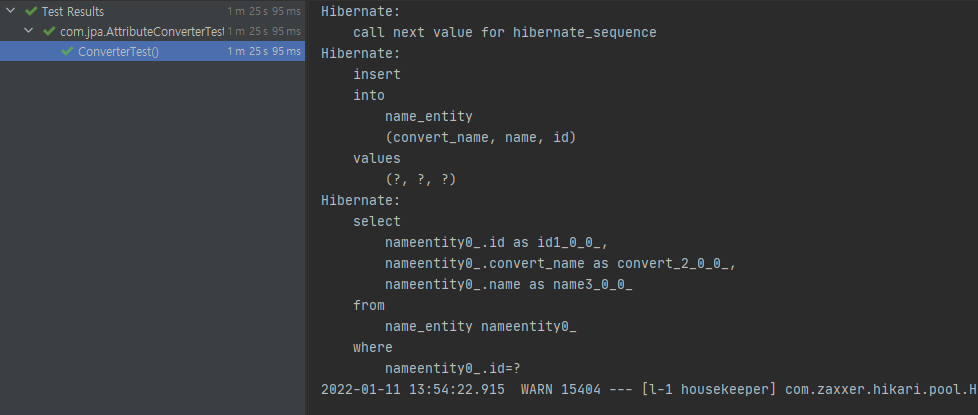The width and height of the screenshot is (978, 415).
Task: Click the 'Hibernate:' line preceding 'insert'
Action: (361, 53)
